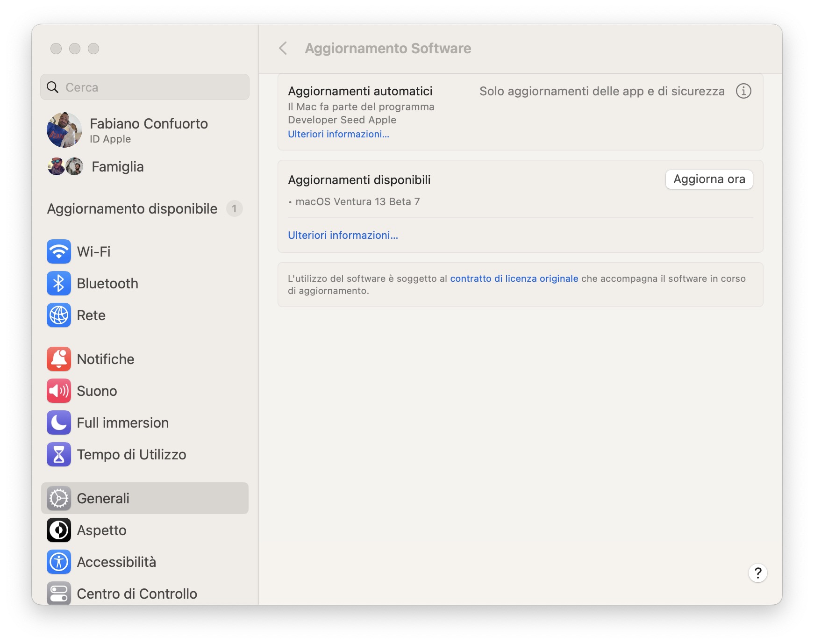Click Solo aggiornamenti delle app e di sicurezza

click(x=602, y=91)
